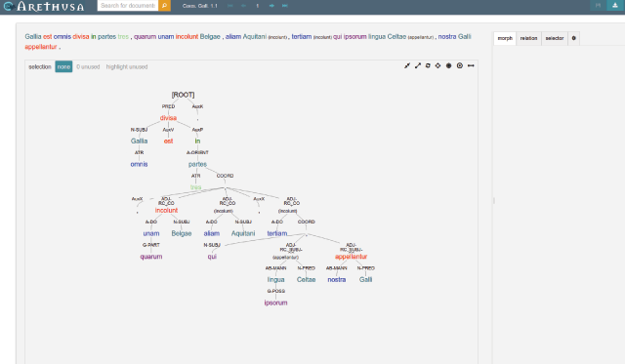
Task: Switch to the relation tab
Action: [x=528, y=38]
